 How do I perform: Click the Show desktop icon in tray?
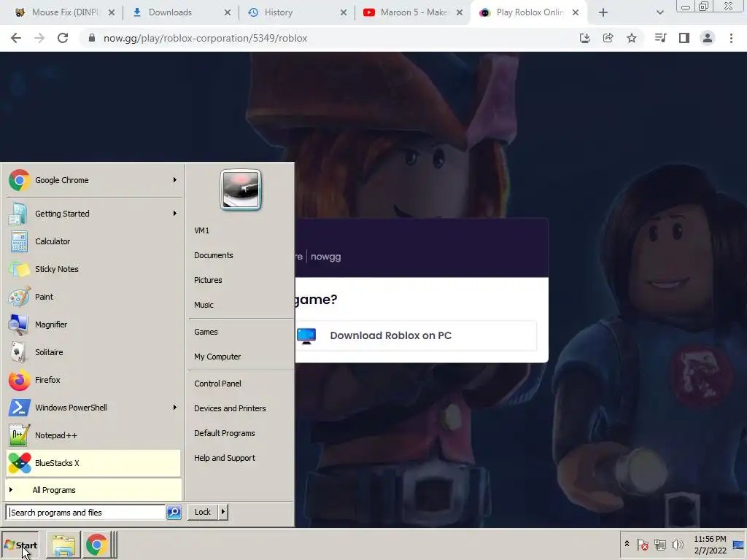tap(738, 545)
